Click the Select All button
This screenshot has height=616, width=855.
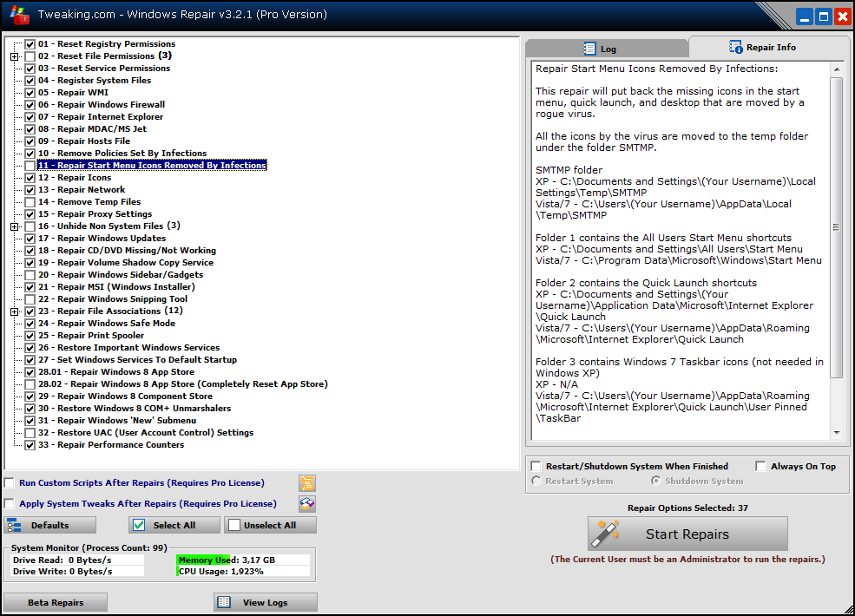click(174, 526)
